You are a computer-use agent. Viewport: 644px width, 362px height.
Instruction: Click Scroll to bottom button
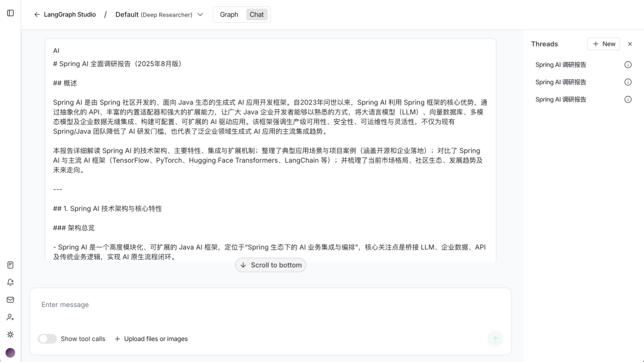(270, 265)
